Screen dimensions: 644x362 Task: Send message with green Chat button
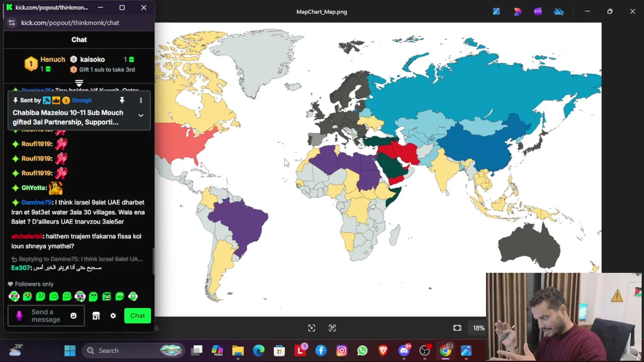coord(137,316)
